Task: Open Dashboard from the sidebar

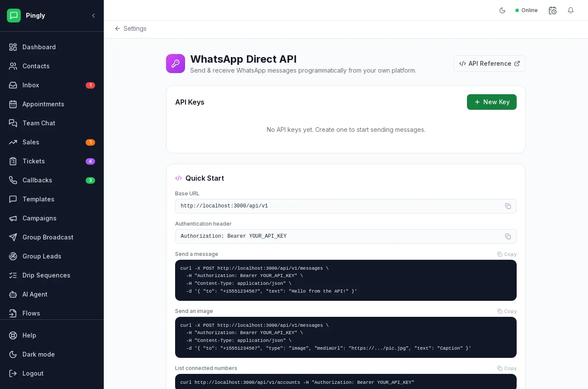Action: click(x=52, y=47)
